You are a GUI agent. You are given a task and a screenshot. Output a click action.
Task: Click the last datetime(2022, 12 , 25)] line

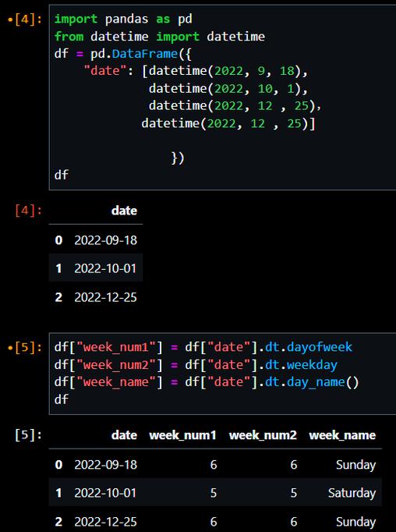(x=228, y=123)
